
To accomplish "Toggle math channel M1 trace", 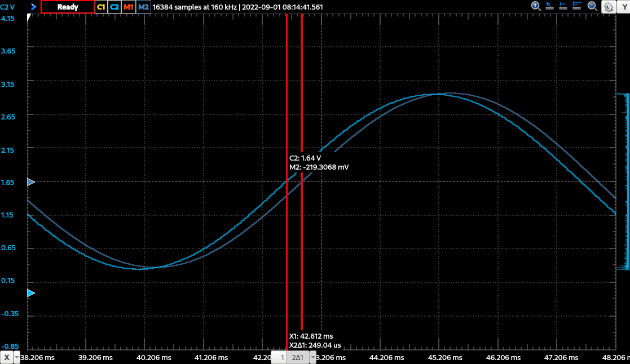I will pyautogui.click(x=129, y=7).
